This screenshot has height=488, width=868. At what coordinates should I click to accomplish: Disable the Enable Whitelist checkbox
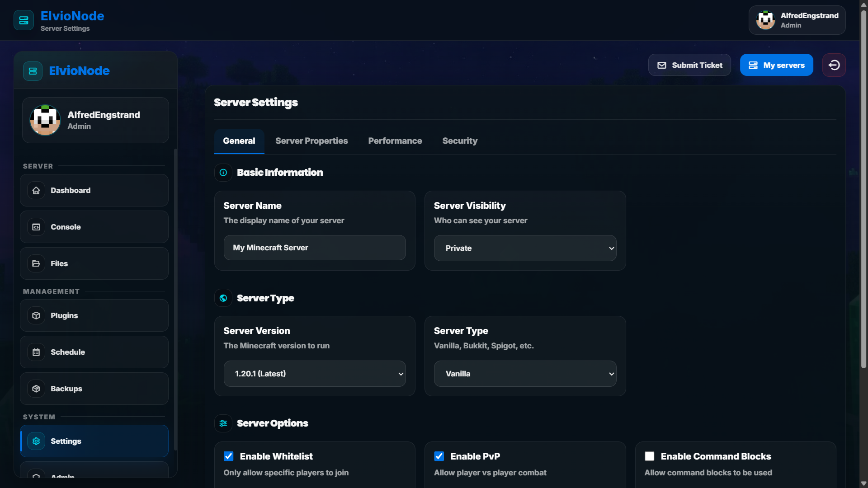pyautogui.click(x=229, y=456)
